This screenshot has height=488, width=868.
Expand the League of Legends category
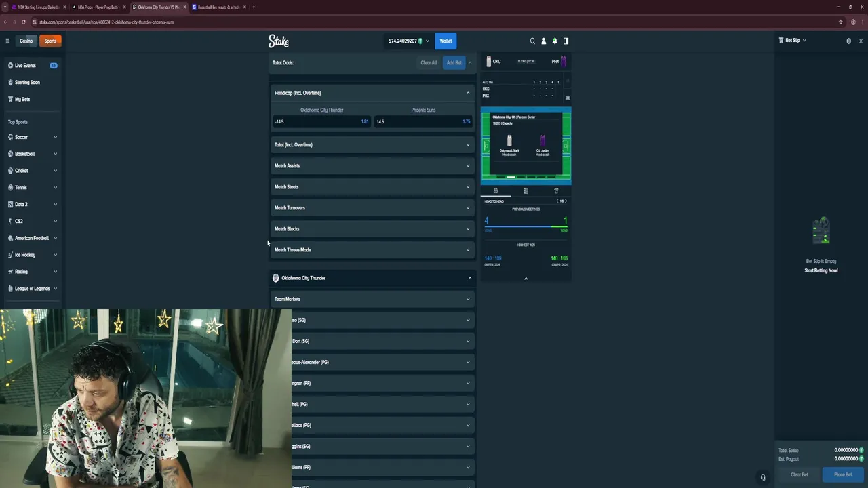coord(32,288)
